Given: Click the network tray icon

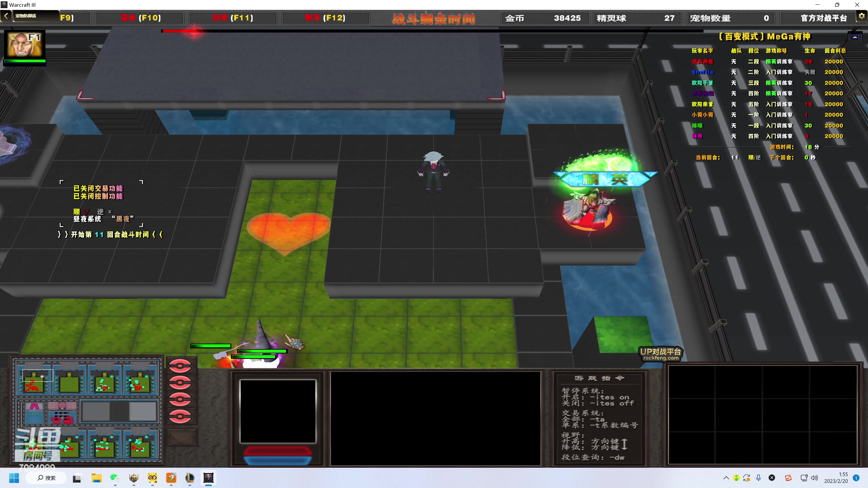Looking at the screenshot, I should pos(804,478).
